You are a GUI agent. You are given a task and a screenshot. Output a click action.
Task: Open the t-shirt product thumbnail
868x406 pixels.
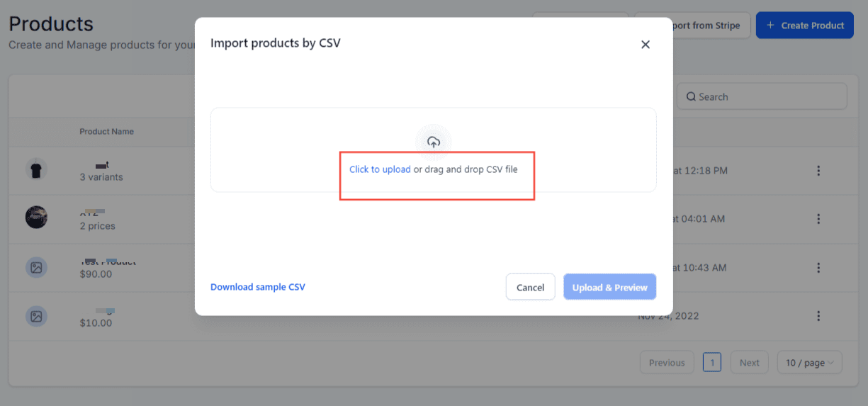click(36, 169)
